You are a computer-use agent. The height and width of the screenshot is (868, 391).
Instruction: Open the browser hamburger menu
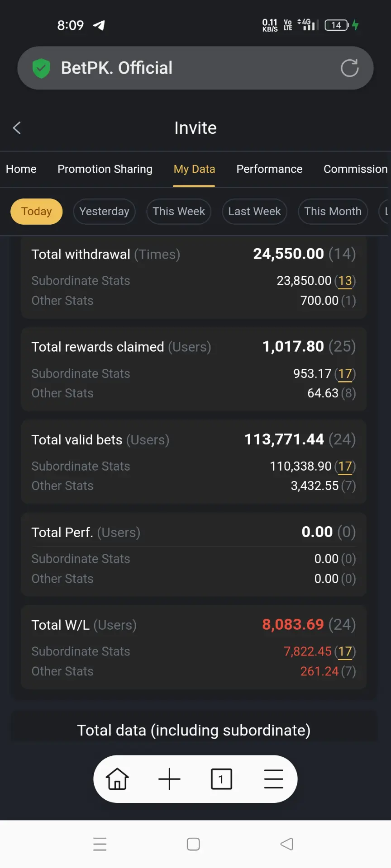click(x=273, y=779)
